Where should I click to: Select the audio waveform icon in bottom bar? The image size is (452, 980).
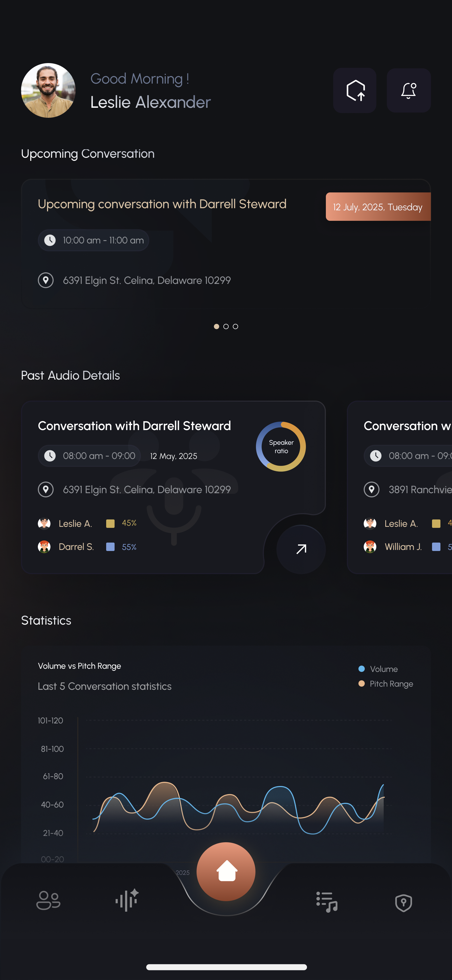126,901
